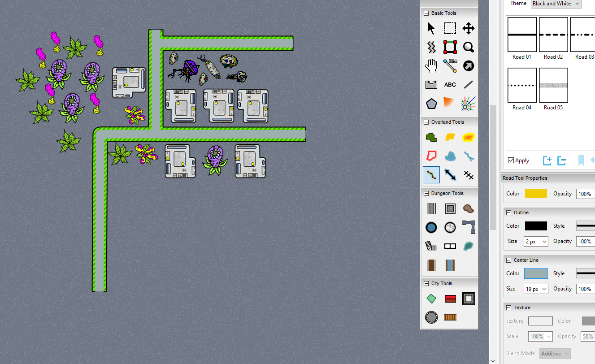Choose the magnifier zoom tool
Image resolution: width=595 pixels, height=364 pixels.
click(x=469, y=47)
